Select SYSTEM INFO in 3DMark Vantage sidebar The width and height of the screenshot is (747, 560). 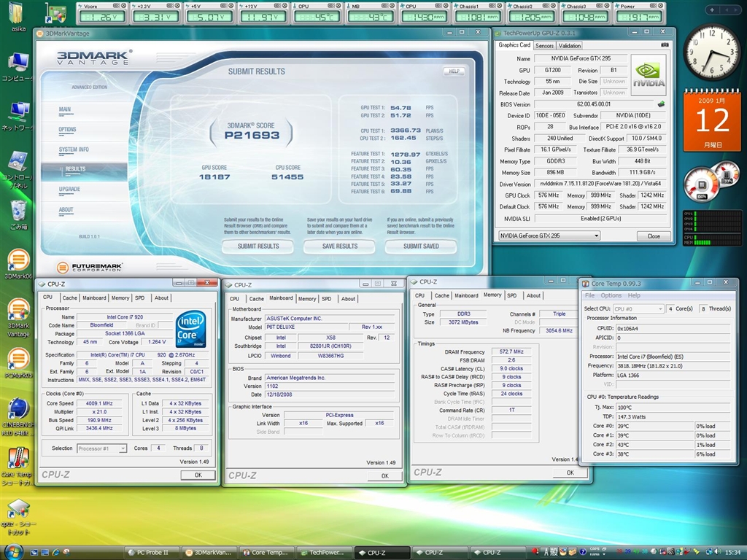pyautogui.click(x=74, y=149)
